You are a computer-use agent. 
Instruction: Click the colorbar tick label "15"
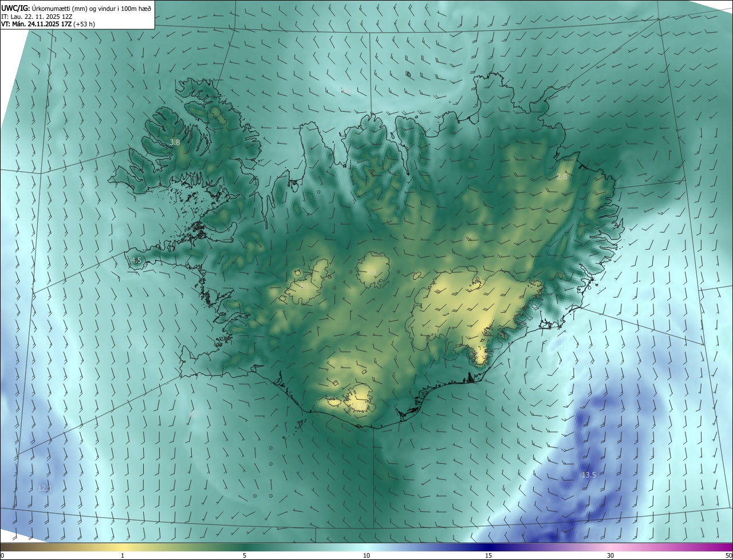point(488,556)
